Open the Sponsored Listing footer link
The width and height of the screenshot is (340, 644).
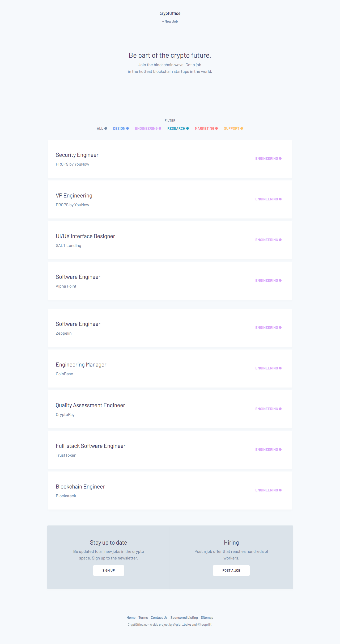point(184,617)
